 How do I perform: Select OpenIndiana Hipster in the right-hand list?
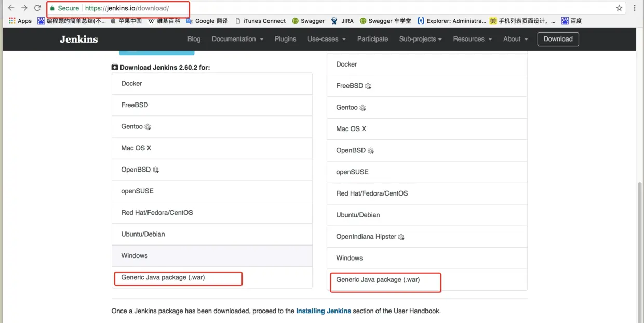click(x=427, y=237)
